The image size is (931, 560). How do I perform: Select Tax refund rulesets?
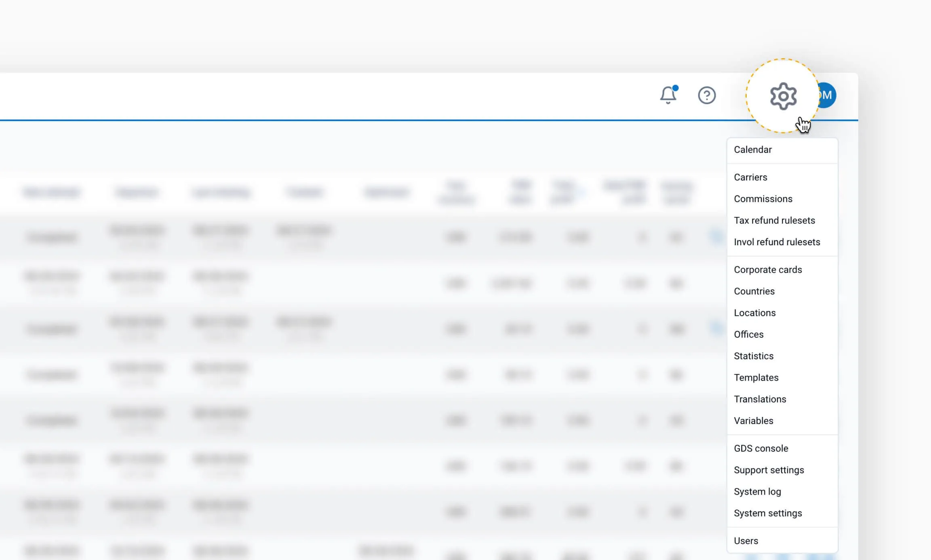point(774,220)
